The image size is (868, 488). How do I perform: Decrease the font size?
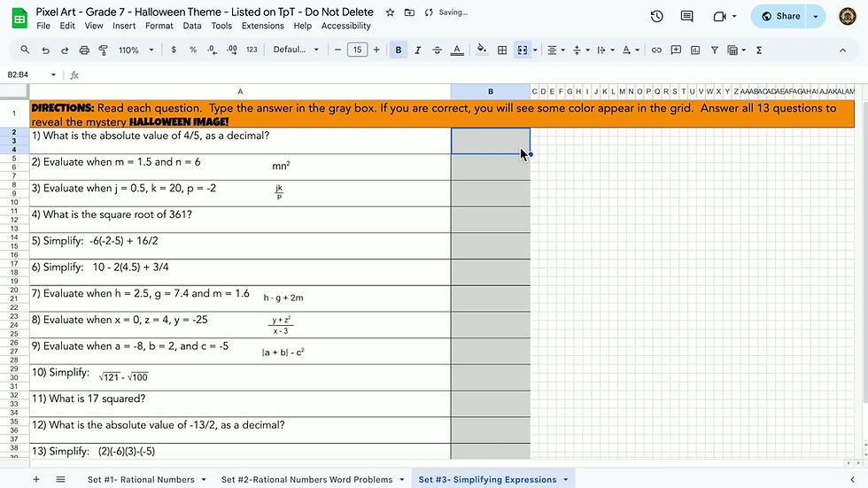[337, 50]
